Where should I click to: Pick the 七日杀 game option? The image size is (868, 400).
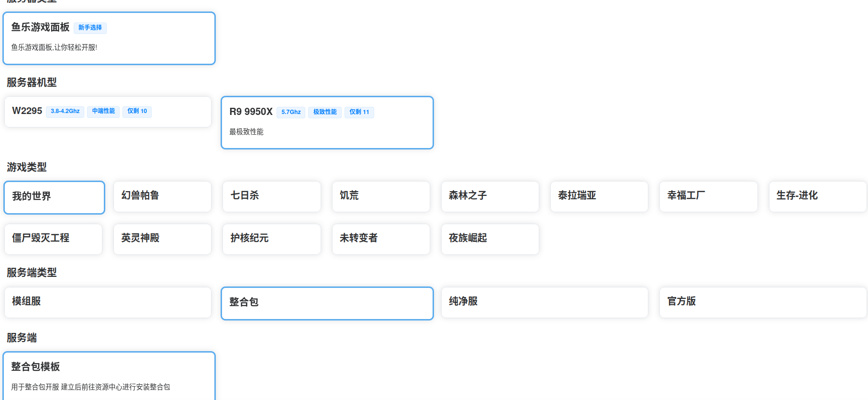[272, 196]
